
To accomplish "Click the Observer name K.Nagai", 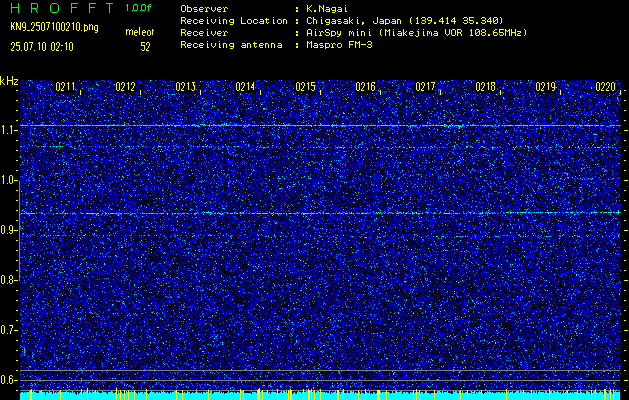I will coord(326,9).
